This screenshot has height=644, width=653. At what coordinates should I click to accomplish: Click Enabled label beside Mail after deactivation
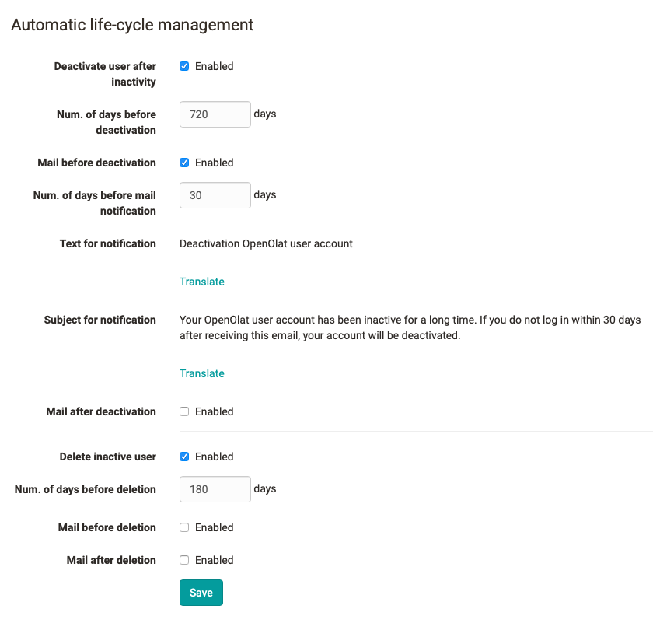coord(214,411)
